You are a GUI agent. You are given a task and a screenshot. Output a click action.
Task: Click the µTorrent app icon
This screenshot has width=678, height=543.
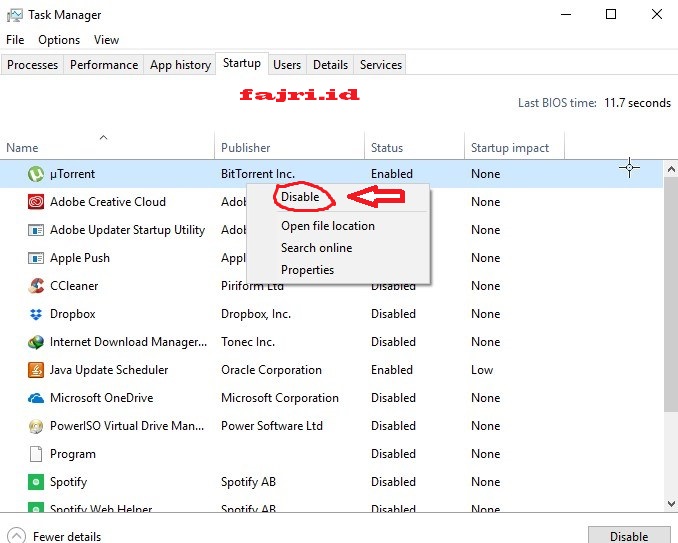pos(36,174)
